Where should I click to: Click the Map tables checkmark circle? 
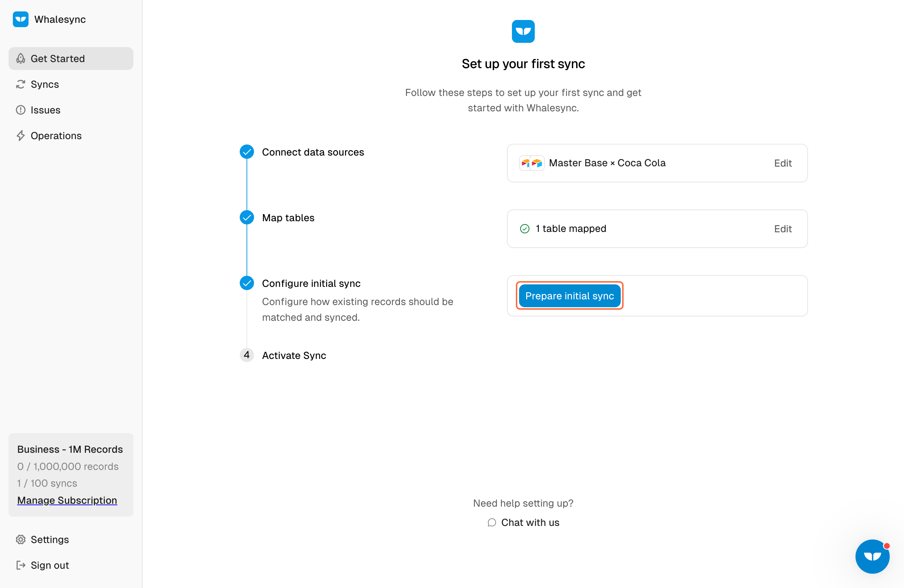[x=247, y=218]
